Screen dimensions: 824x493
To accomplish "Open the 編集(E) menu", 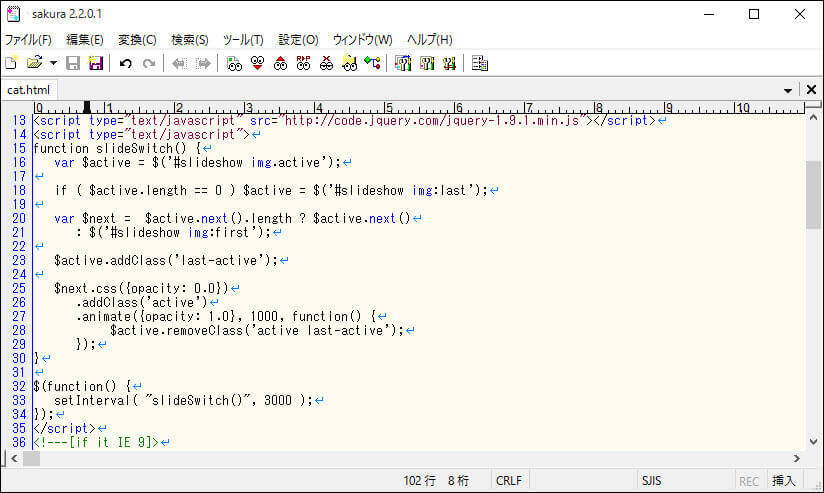I will coord(85,40).
